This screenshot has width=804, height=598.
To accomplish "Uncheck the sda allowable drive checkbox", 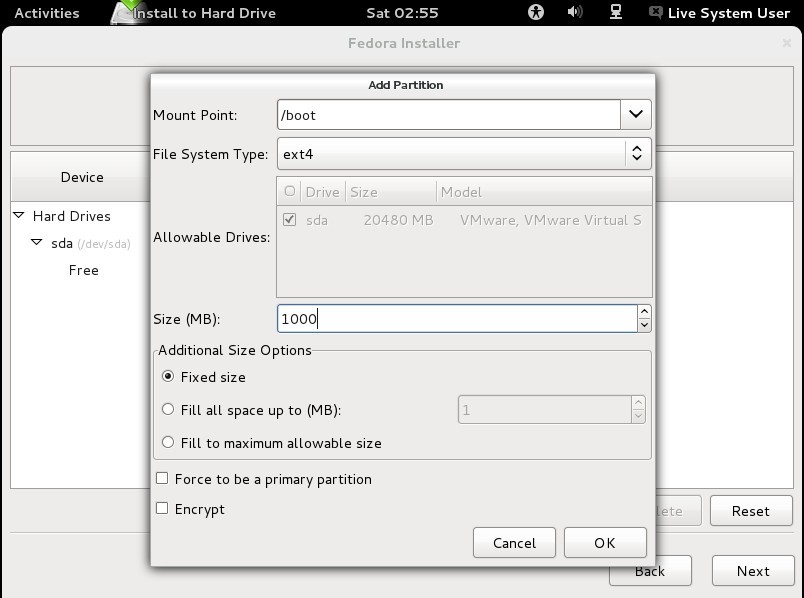I will pyautogui.click(x=291, y=219).
